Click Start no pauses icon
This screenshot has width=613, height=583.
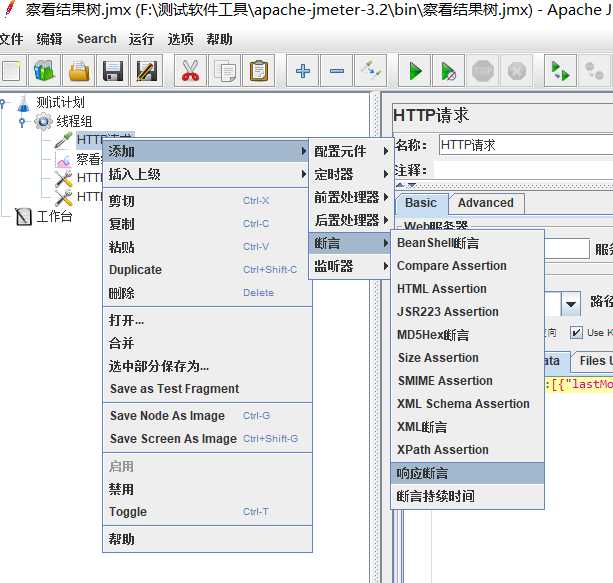448,71
